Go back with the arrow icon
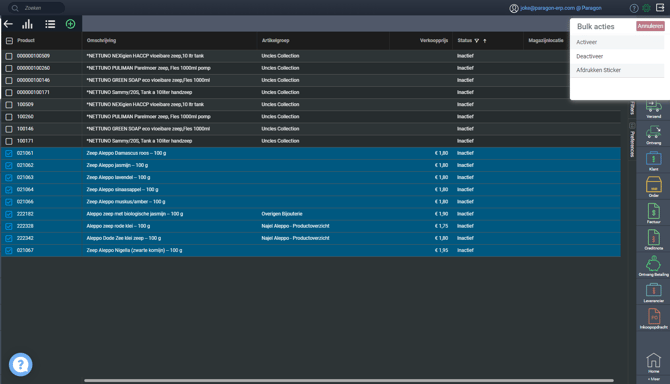The height and width of the screenshot is (384, 670). tap(8, 24)
